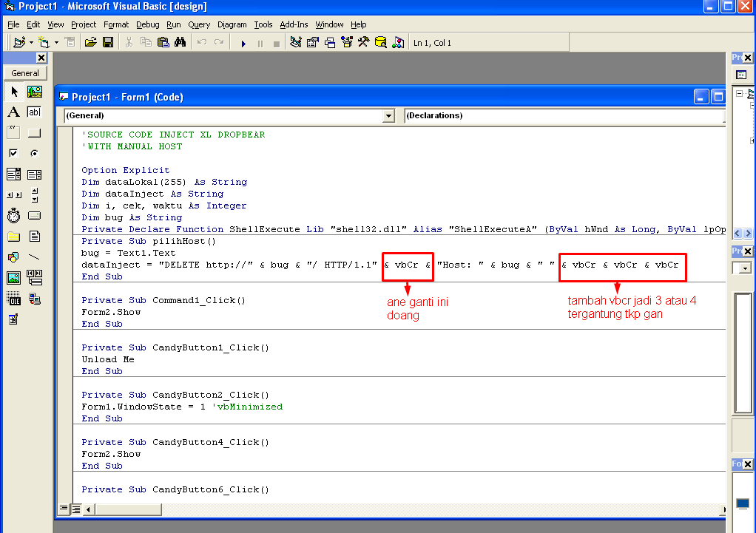Image resolution: width=756 pixels, height=533 pixels.
Task: Select the TextBox control tool
Action: [x=34, y=112]
